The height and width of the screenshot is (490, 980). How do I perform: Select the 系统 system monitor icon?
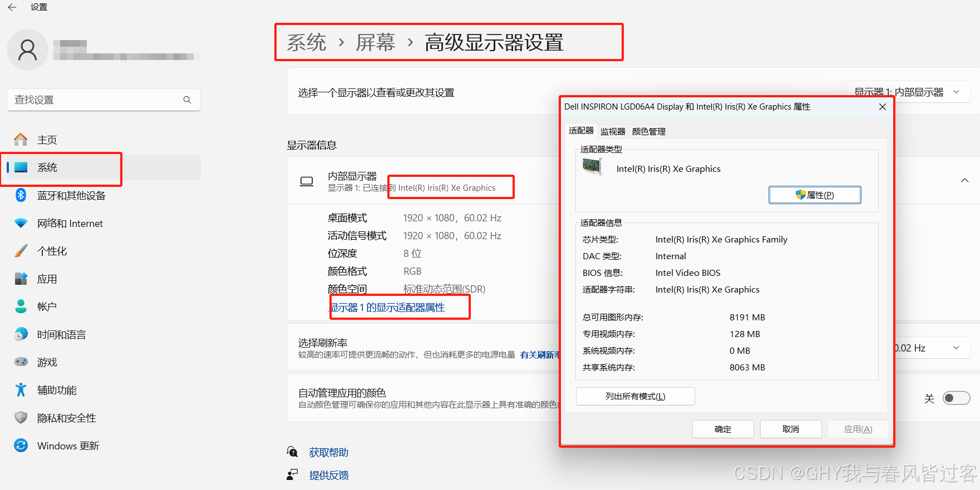pyautogui.click(x=21, y=167)
